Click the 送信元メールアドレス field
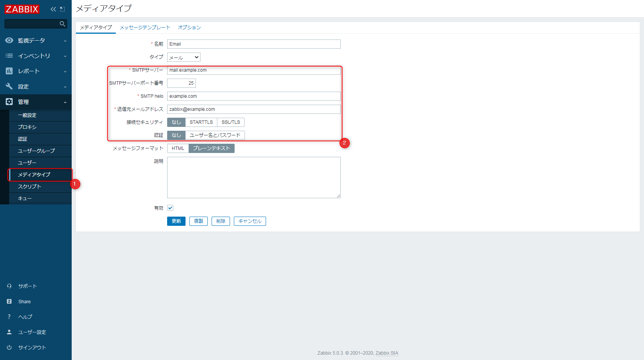 pos(254,109)
